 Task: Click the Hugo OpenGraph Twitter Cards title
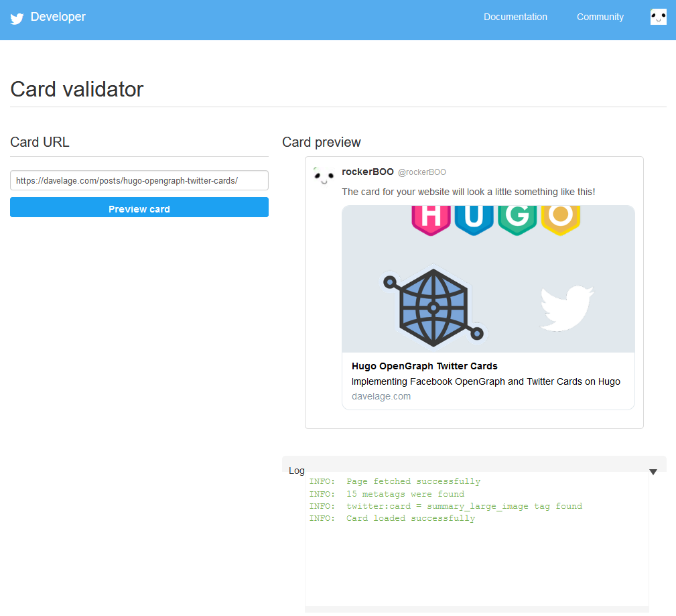point(424,366)
